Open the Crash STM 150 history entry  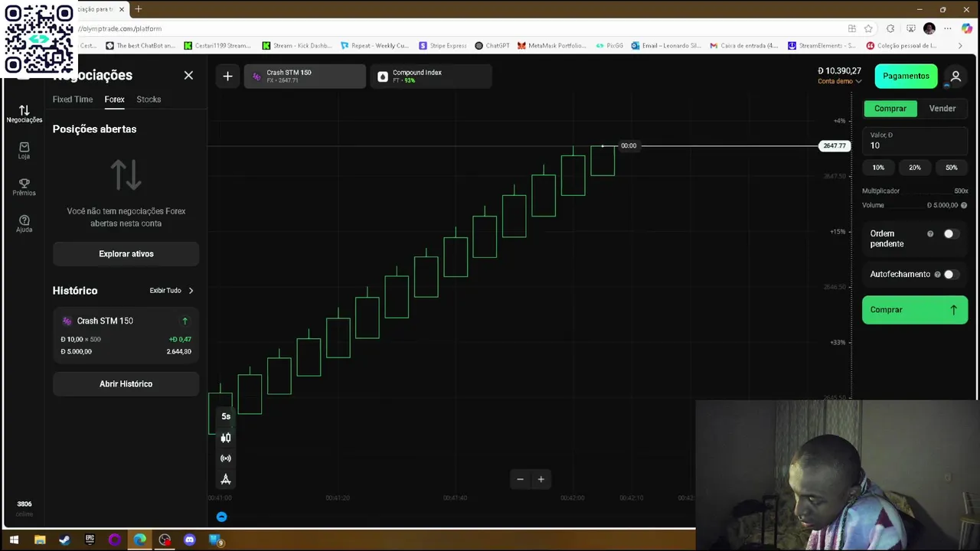coord(126,335)
